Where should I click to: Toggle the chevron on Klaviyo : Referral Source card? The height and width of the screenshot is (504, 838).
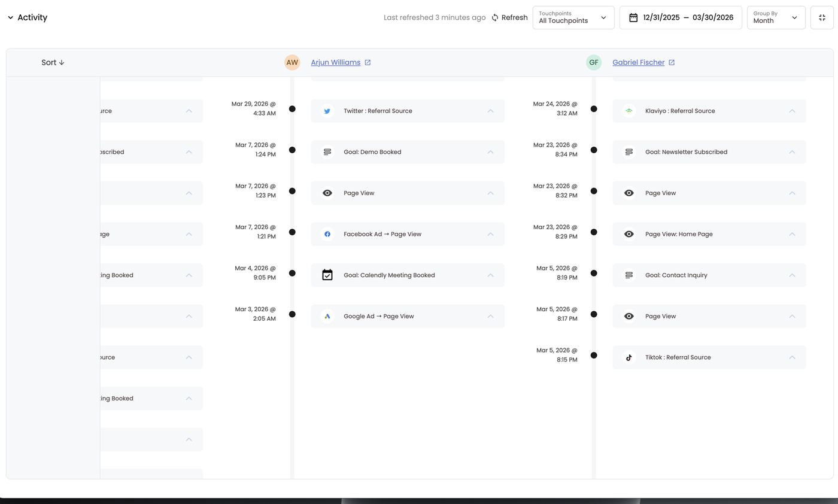pos(792,111)
